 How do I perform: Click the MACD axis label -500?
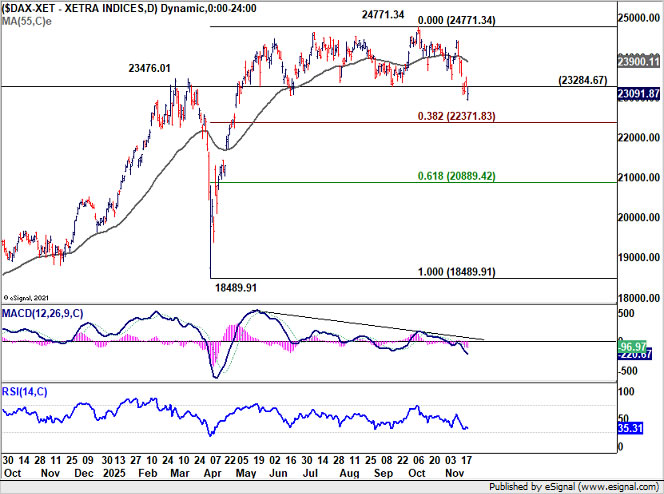point(628,371)
